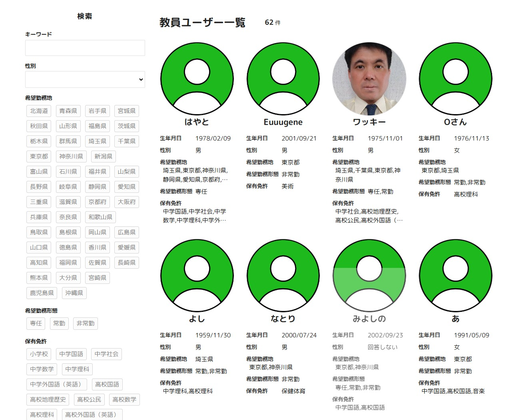Open the はやと user name link
This screenshot has width=518, height=420.
click(x=197, y=122)
